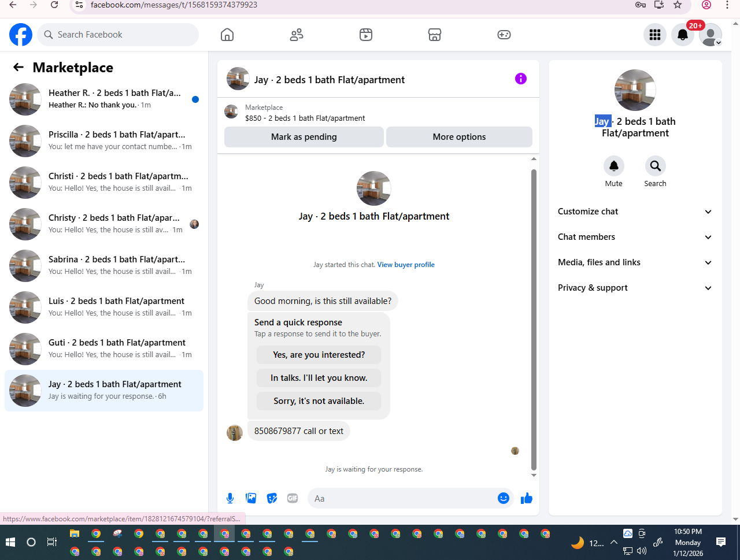
Task: Click the 'Good morning, is this still available?' message
Action: pyautogui.click(x=323, y=301)
